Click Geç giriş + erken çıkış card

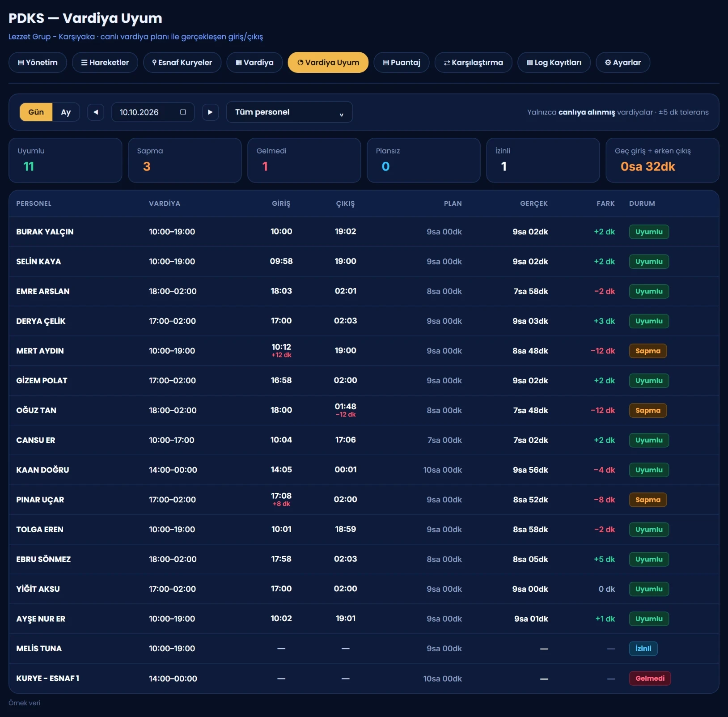pos(662,160)
